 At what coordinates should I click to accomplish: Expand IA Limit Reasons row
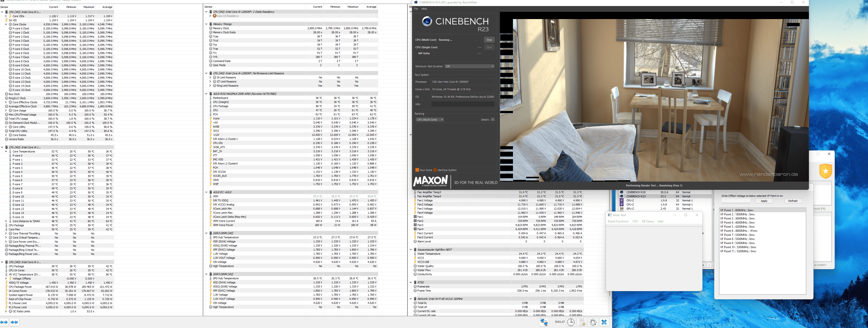[210, 77]
